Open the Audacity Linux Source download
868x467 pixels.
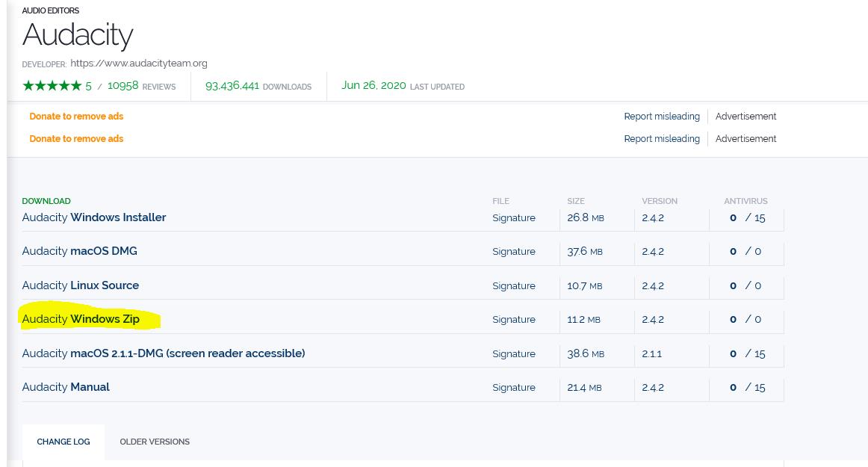[x=81, y=285]
